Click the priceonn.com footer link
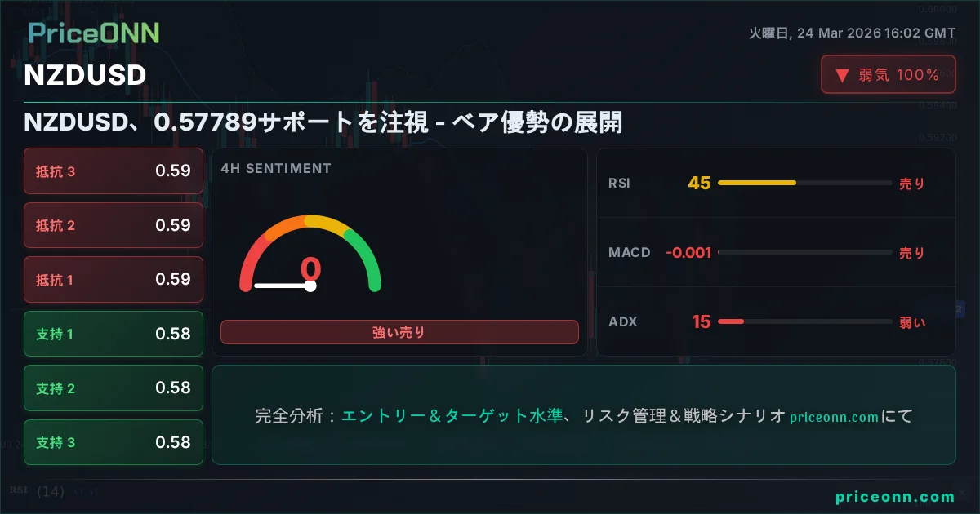 pyautogui.click(x=895, y=497)
